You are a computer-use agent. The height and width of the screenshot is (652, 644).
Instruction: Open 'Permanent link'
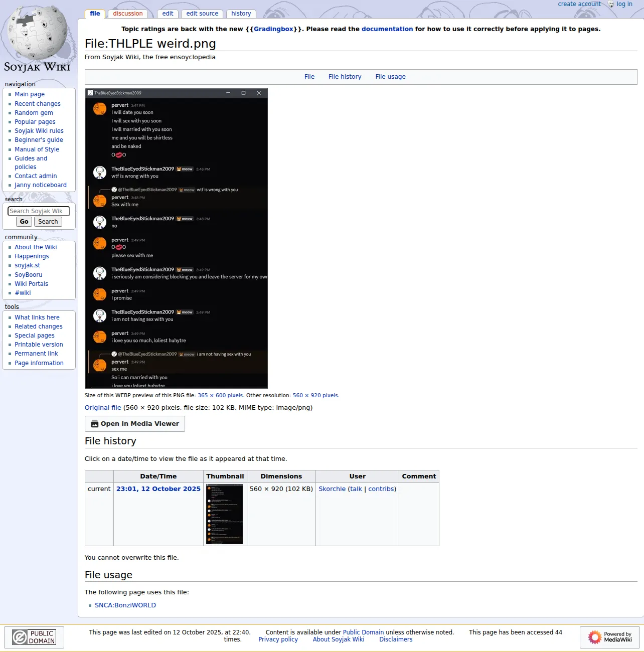[36, 354]
